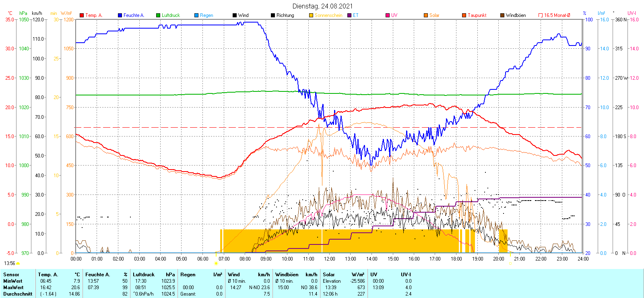Click the pressure trend value ^0.6hPa/h
Screen dimensions: 644x298
[143, 294]
